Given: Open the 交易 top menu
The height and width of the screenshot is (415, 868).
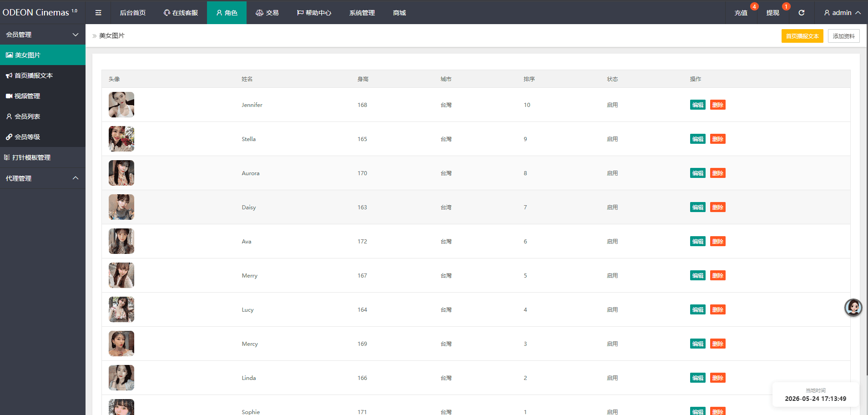Looking at the screenshot, I should (x=267, y=13).
